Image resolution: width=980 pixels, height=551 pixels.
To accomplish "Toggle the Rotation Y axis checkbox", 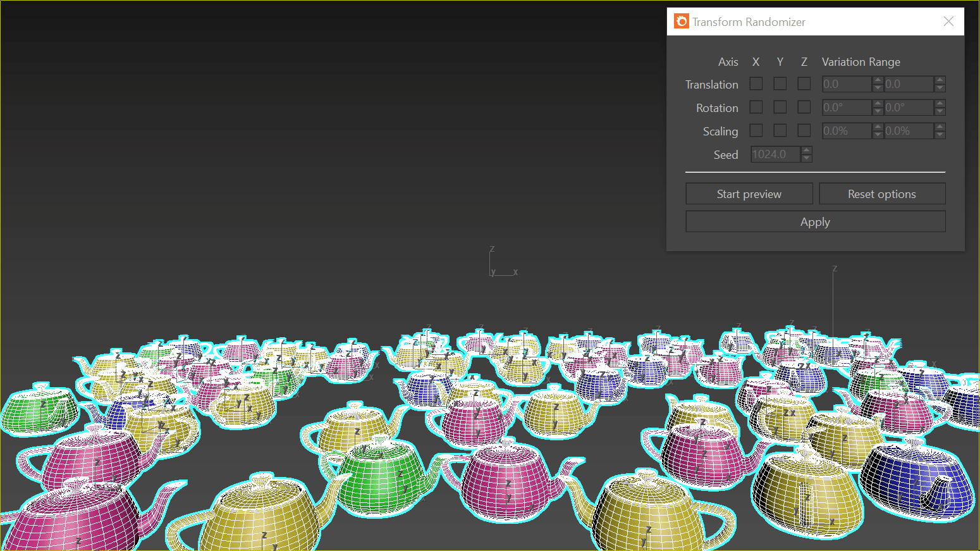I will [780, 107].
